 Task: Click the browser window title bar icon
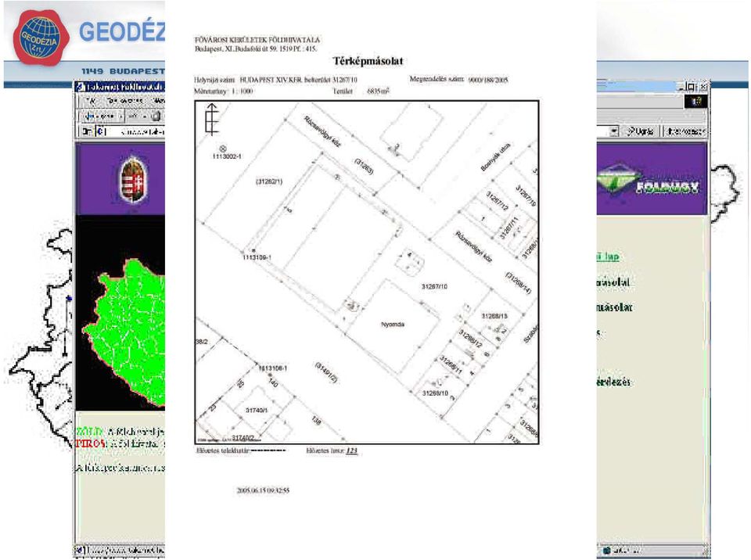coord(81,87)
